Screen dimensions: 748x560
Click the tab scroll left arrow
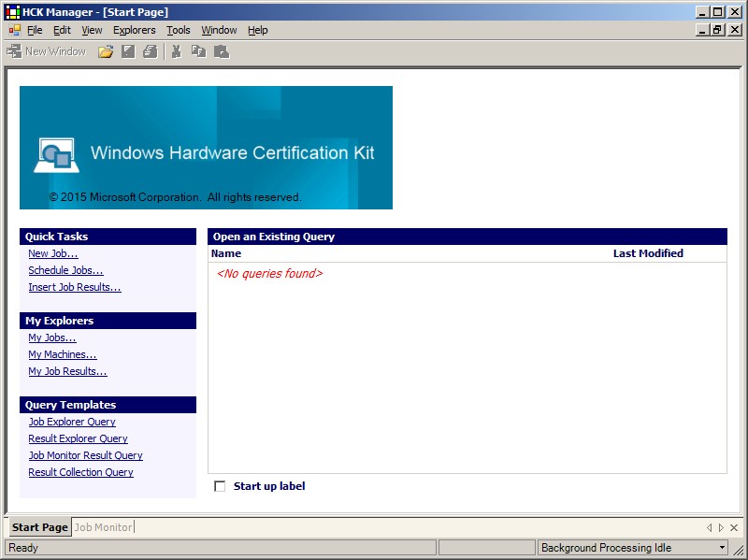pyautogui.click(x=709, y=527)
